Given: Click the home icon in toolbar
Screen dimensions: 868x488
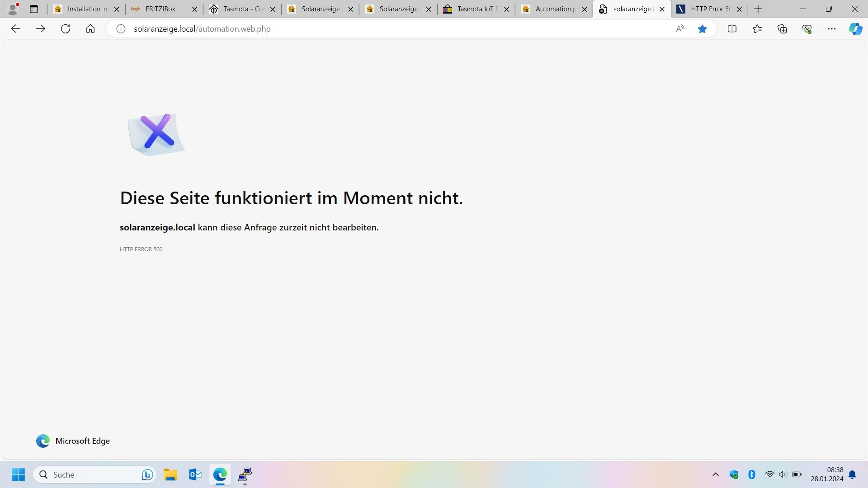Looking at the screenshot, I should (90, 29).
